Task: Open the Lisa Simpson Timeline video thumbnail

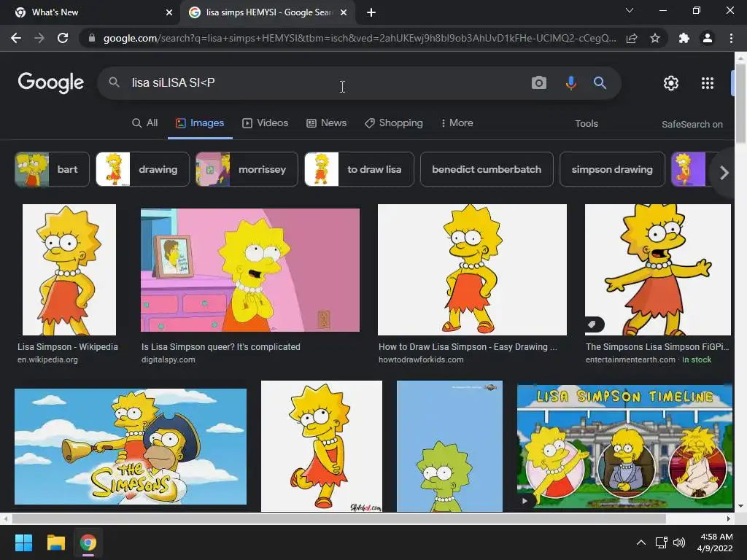Action: coord(624,447)
